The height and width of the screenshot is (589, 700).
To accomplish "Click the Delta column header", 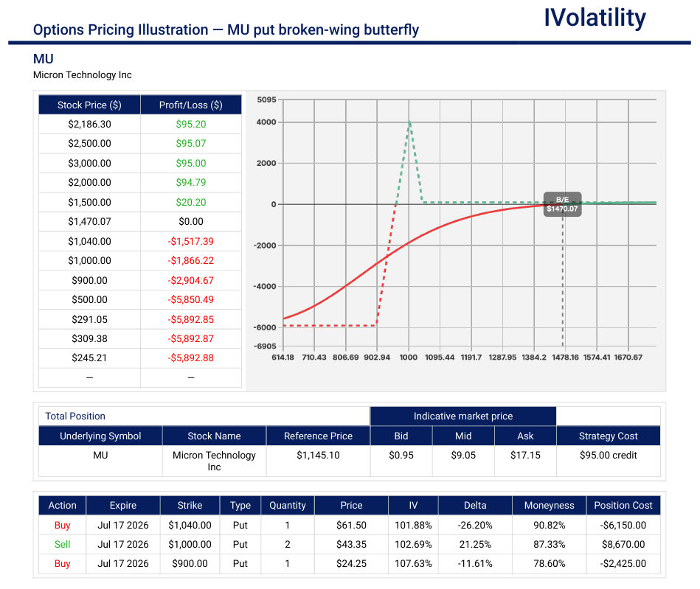I will pos(475,506).
